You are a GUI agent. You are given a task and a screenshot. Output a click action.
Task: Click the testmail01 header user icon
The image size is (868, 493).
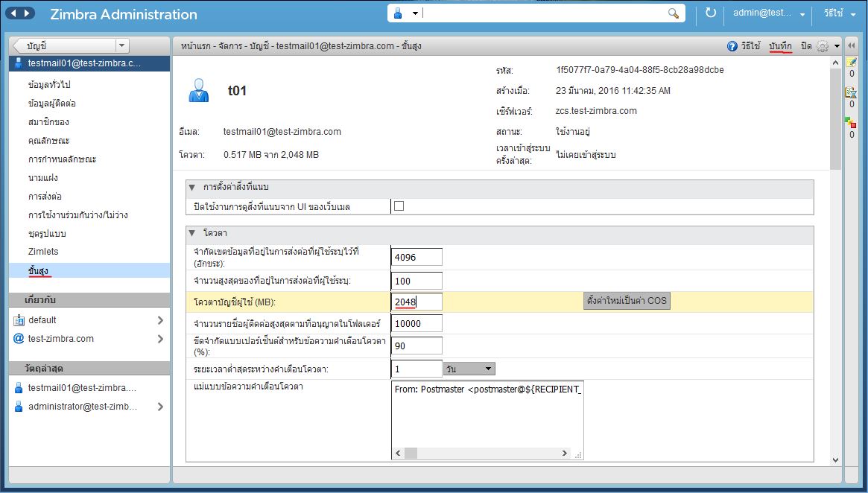(x=19, y=63)
